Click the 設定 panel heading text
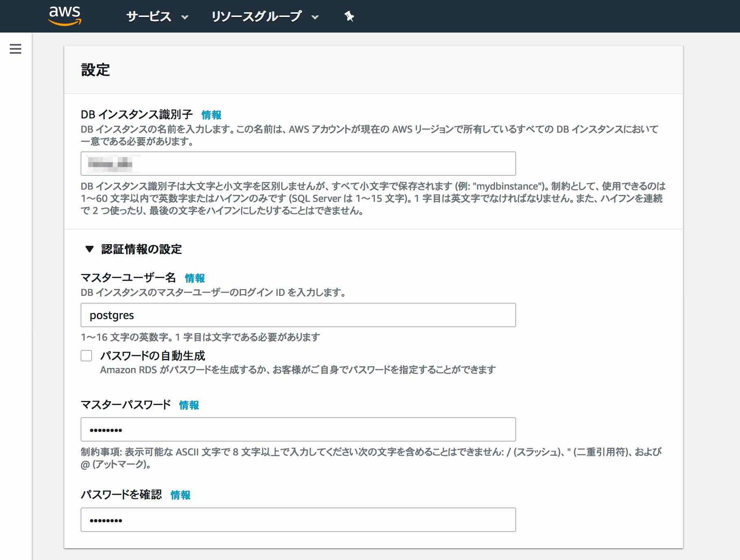 (x=95, y=70)
